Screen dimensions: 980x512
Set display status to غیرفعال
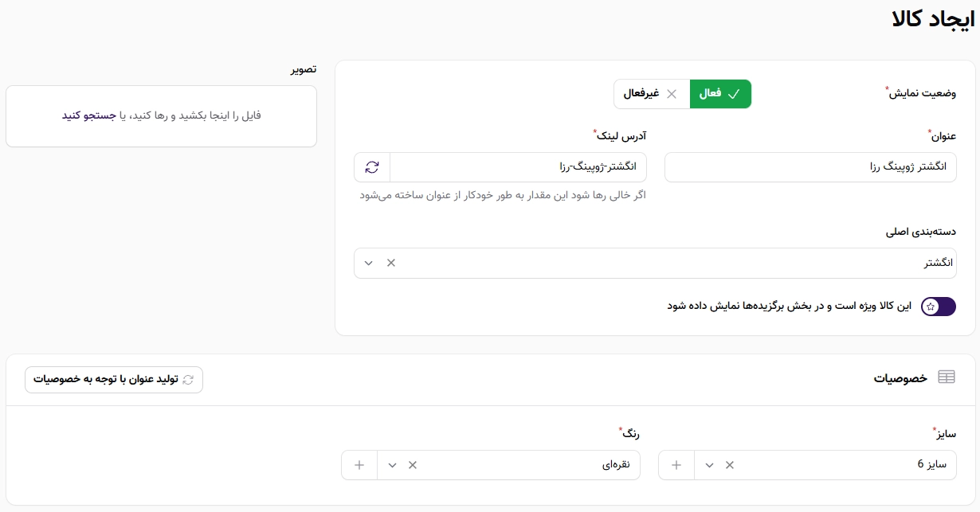tap(652, 94)
